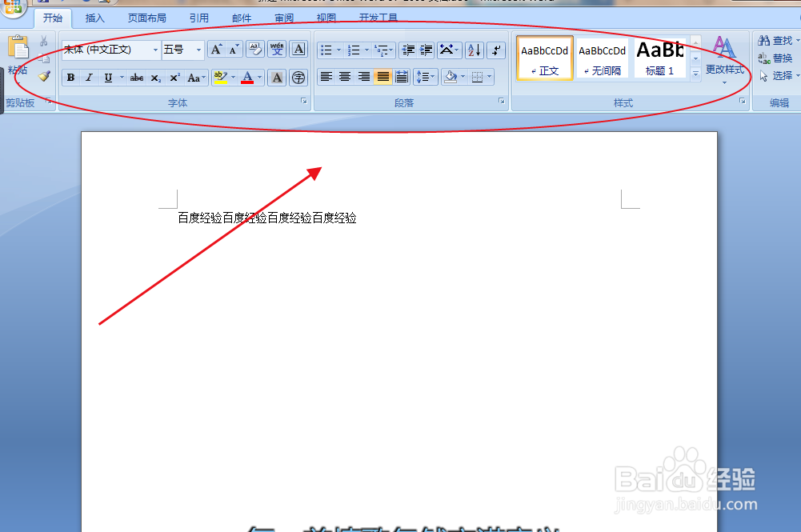801x532 pixels.
Task: Click Distributed alignment icon
Action: (x=402, y=77)
